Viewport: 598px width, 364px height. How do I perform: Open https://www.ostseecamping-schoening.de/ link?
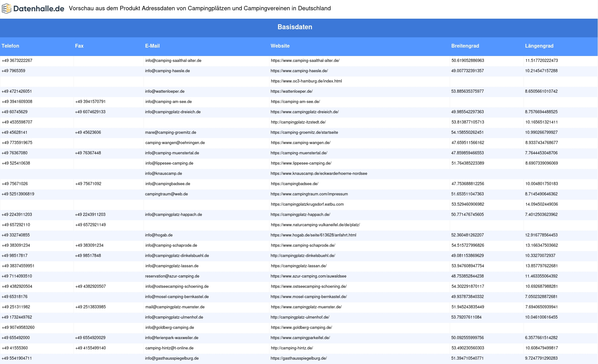(x=309, y=287)
